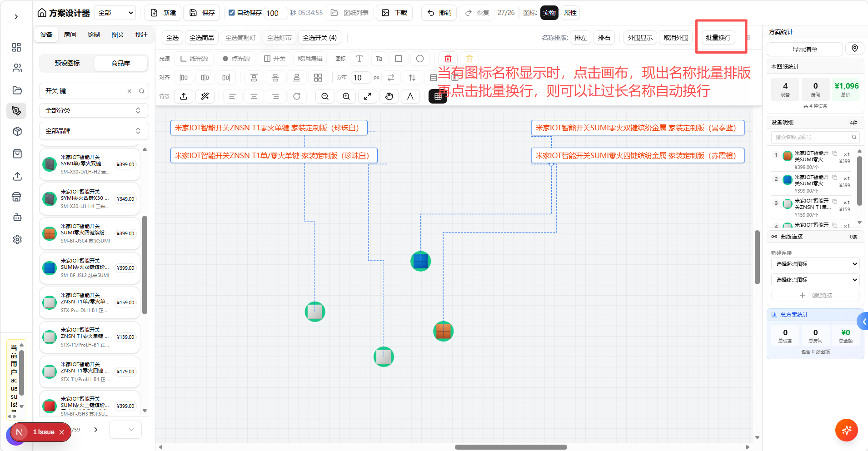Open the users icon in left sidebar
868x451 pixels.
[x=17, y=68]
